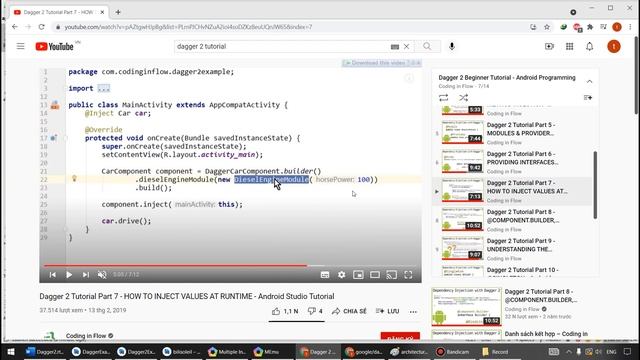
Task: Clear the search text with X
Action: 407,47
